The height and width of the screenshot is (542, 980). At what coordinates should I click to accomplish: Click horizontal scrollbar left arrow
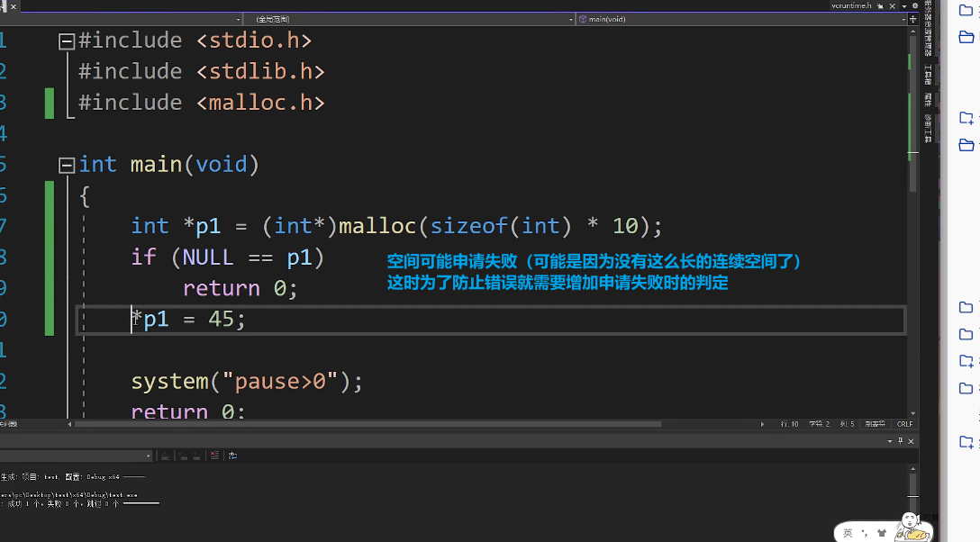click(69, 424)
